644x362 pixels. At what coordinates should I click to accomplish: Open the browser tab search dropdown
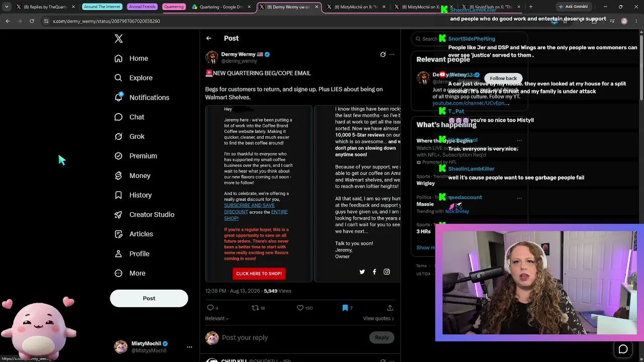tap(7, 7)
